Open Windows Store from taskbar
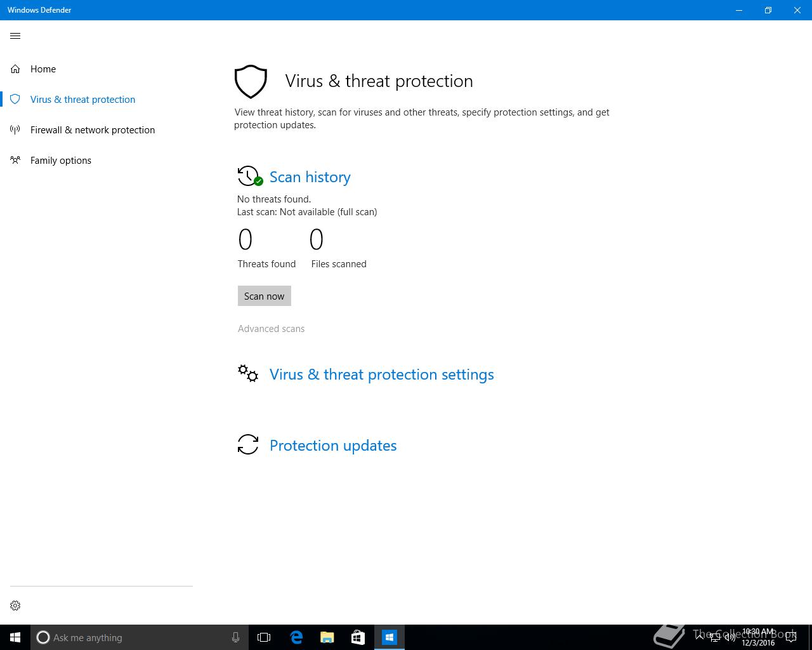This screenshot has width=812, height=650. pyautogui.click(x=358, y=637)
